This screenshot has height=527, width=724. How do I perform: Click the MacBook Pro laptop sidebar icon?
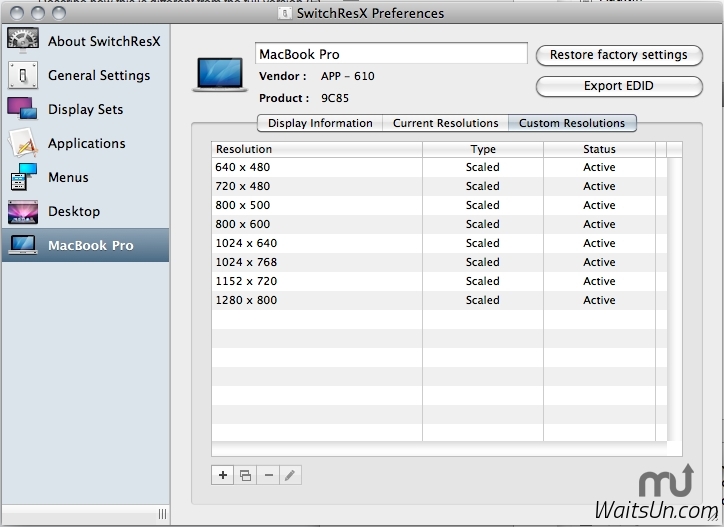23,245
